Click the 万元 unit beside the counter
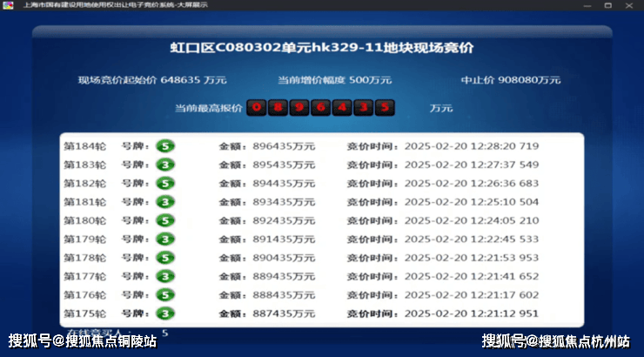This screenshot has height=357, width=644. pyautogui.click(x=441, y=109)
